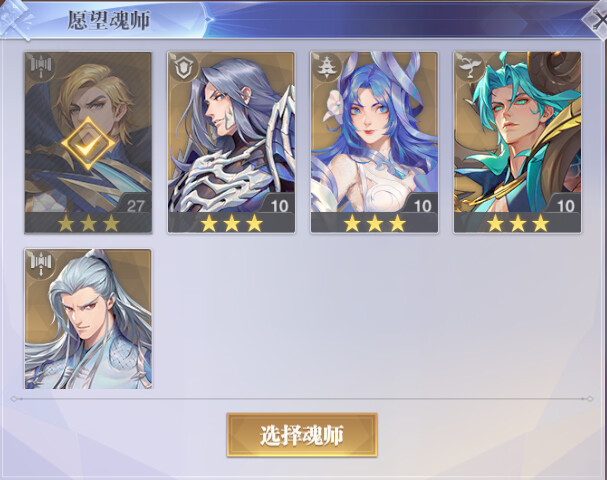Select the silver-haired hero card
Screen dimensions: 607x480
coord(88,319)
